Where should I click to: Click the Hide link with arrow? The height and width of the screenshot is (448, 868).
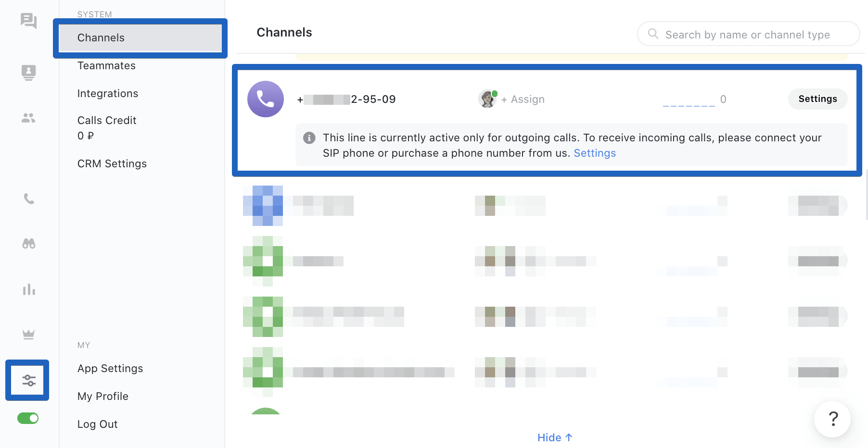click(555, 437)
